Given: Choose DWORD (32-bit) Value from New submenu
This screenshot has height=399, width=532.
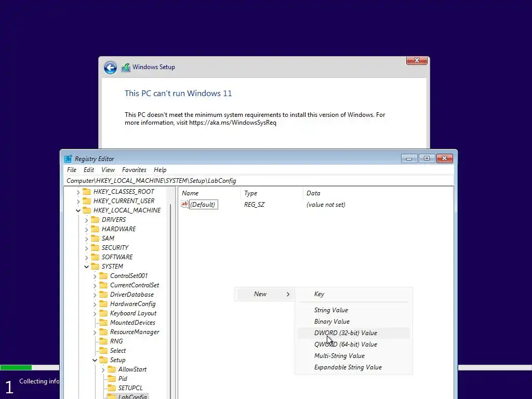Looking at the screenshot, I should click(x=353, y=333).
